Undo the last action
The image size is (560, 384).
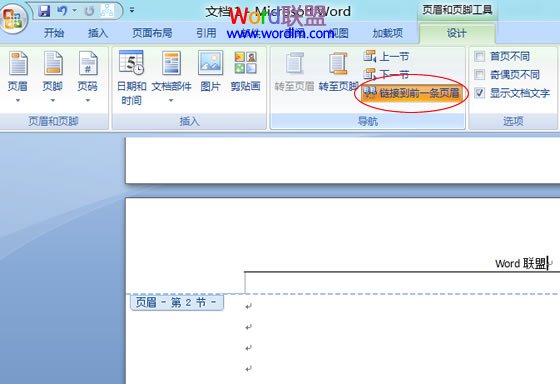pyautogui.click(x=62, y=11)
